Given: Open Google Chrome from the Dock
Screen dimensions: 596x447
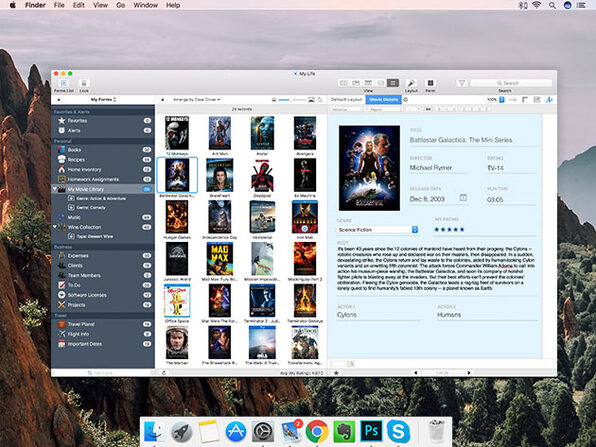Looking at the screenshot, I should pyautogui.click(x=317, y=432).
